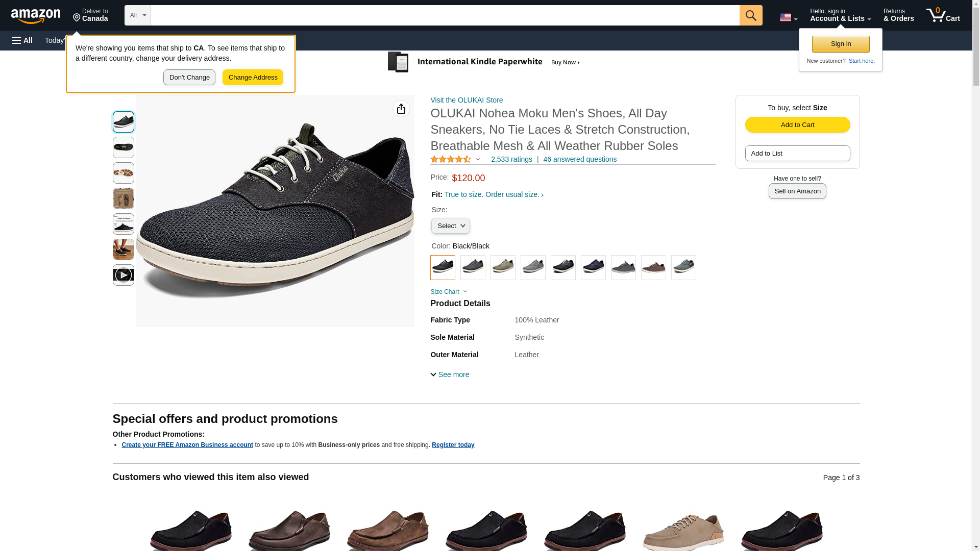Click the Add to Cart button

pos(797,125)
